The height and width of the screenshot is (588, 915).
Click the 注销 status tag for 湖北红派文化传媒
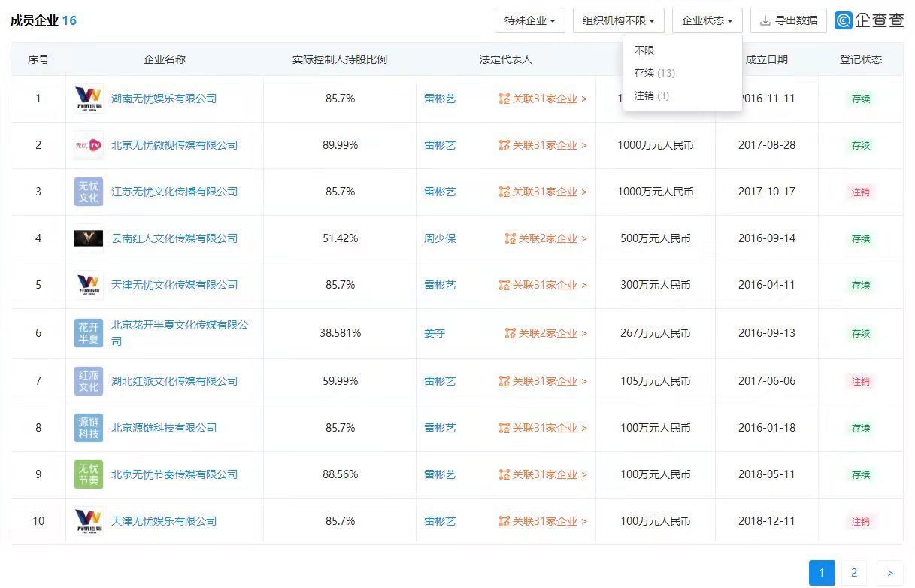click(861, 381)
